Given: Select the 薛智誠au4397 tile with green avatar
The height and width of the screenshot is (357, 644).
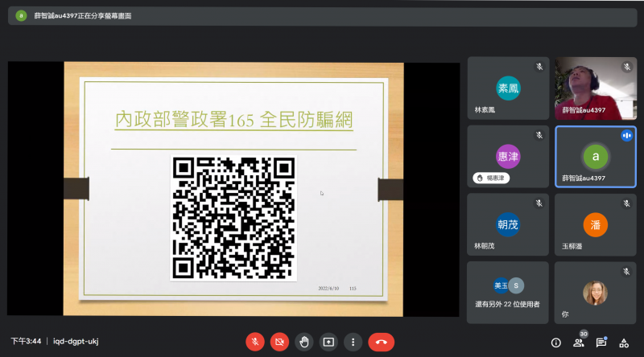Looking at the screenshot, I should click(596, 157).
